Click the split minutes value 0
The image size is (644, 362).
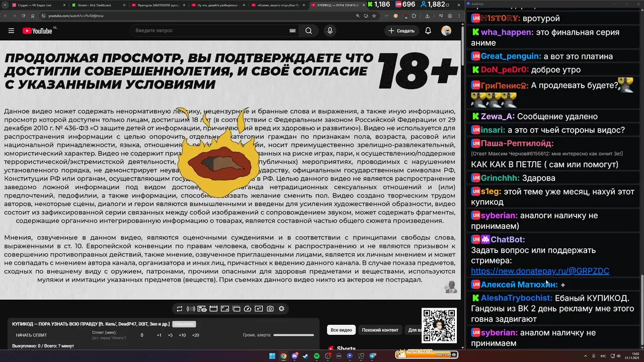coord(142,335)
